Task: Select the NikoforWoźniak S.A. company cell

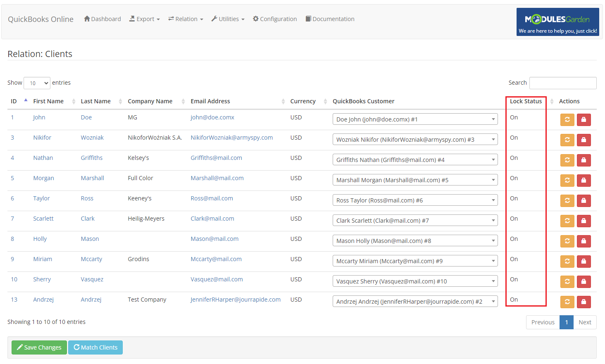Action: pos(155,138)
